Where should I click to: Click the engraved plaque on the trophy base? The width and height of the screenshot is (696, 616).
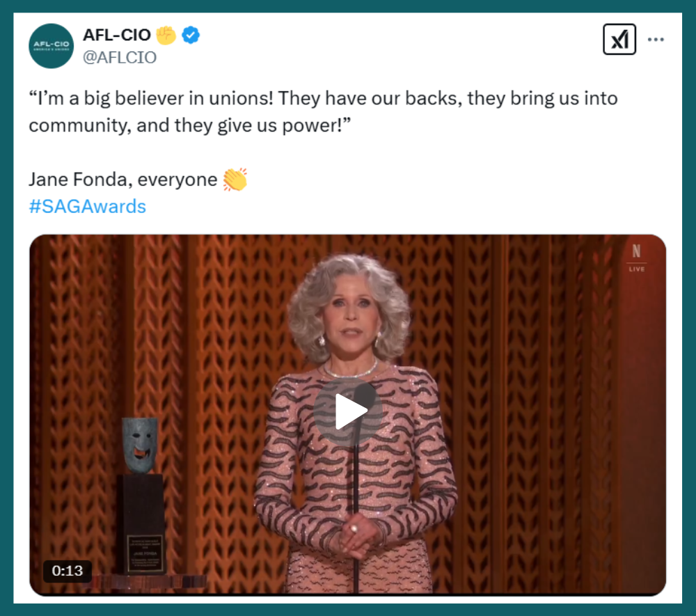145,553
